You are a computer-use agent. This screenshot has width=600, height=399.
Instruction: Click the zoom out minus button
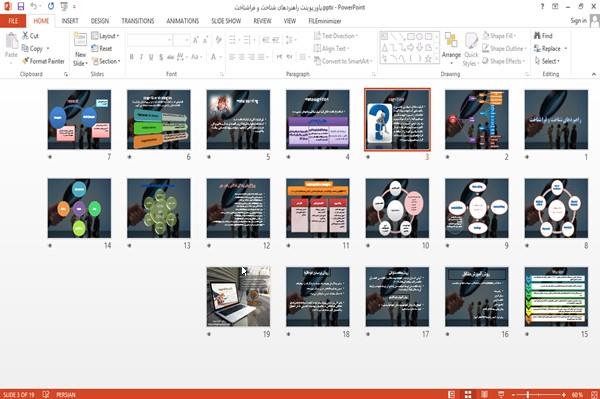[x=514, y=394]
